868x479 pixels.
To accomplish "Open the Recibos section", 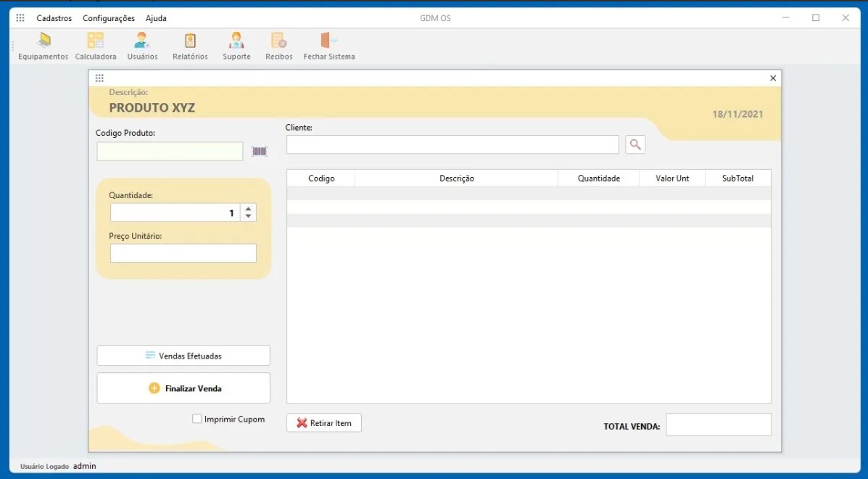I will tap(278, 45).
